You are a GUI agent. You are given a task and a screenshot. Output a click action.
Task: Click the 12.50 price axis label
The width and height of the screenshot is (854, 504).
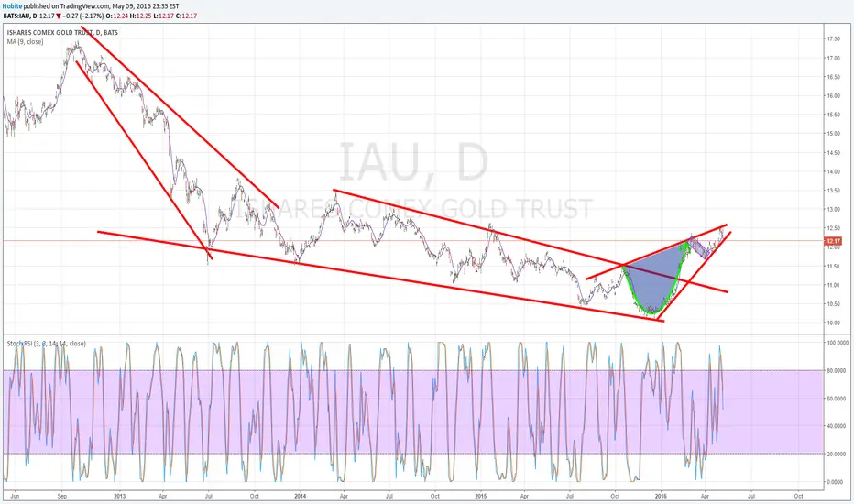point(833,228)
